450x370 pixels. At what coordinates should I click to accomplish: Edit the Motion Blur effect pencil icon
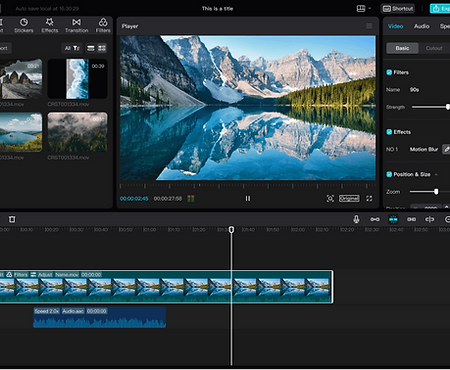tap(446, 149)
